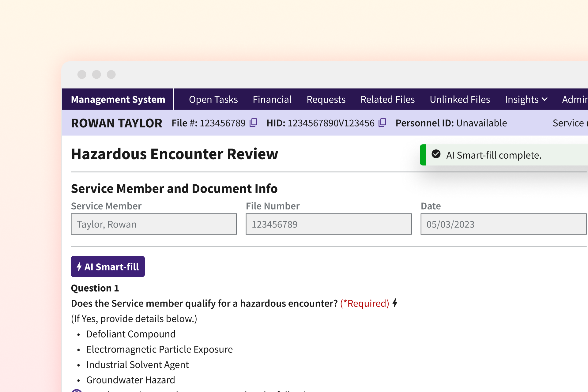Click the Service Member and Document Info heading

pos(174,189)
